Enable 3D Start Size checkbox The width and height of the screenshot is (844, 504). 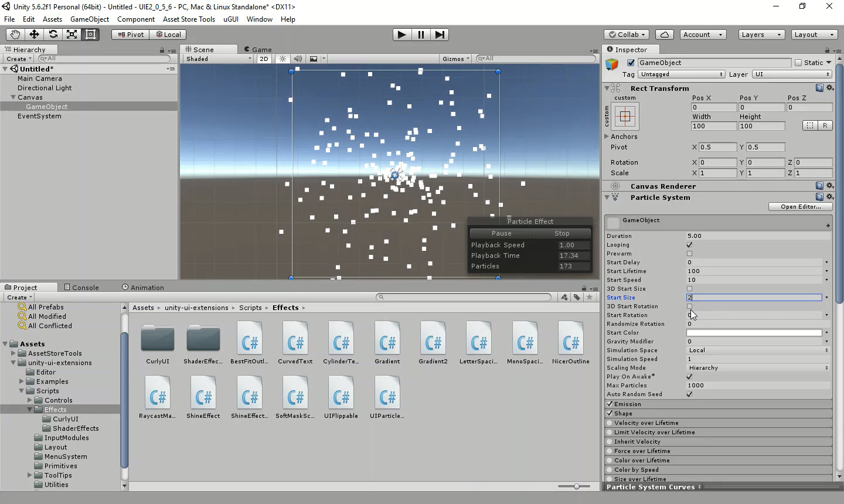689,289
